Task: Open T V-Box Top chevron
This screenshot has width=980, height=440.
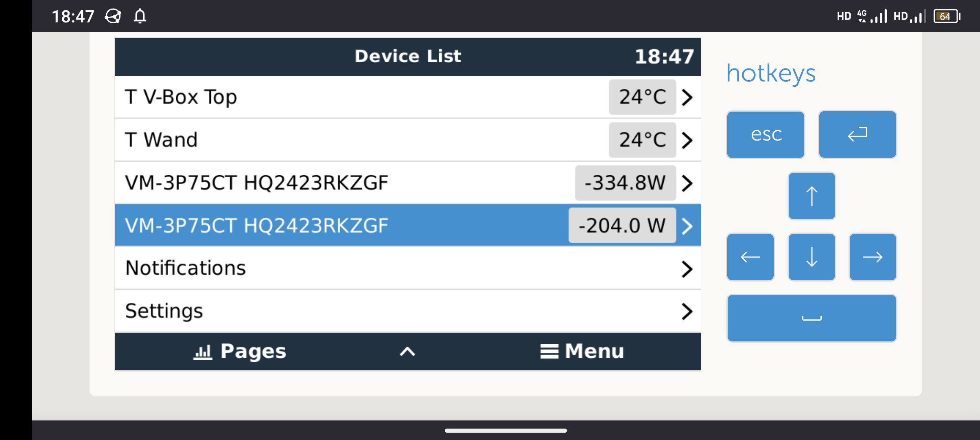Action: pyautogui.click(x=687, y=97)
